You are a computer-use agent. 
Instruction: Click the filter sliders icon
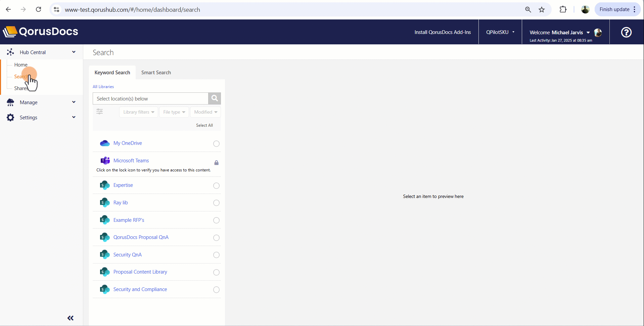100,112
